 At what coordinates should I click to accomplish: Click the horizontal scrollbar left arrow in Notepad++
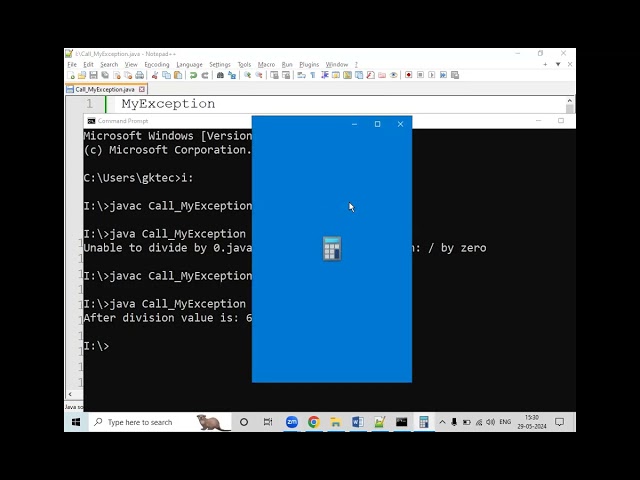click(70, 394)
